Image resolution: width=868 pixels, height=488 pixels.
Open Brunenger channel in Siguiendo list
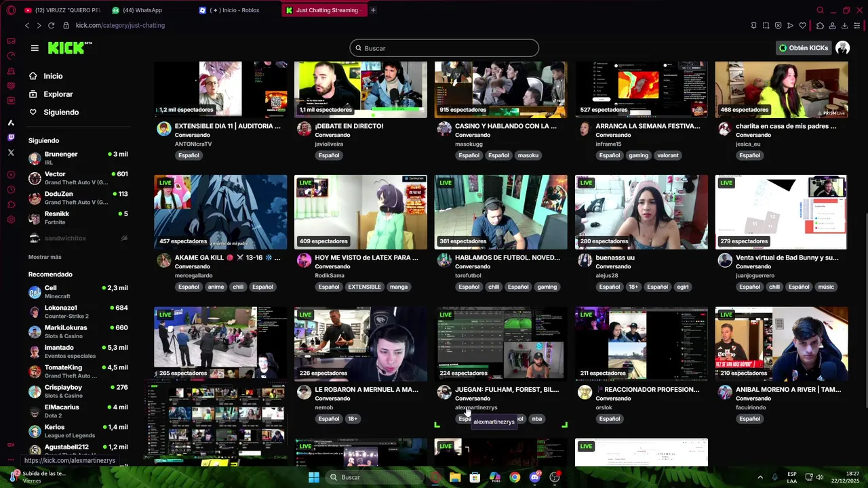pos(78,158)
